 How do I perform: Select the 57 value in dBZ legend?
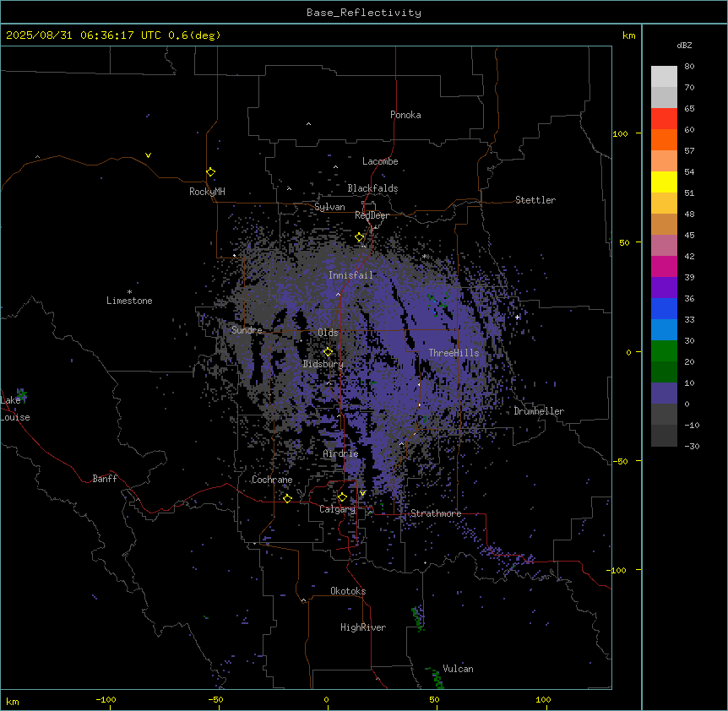pos(689,151)
